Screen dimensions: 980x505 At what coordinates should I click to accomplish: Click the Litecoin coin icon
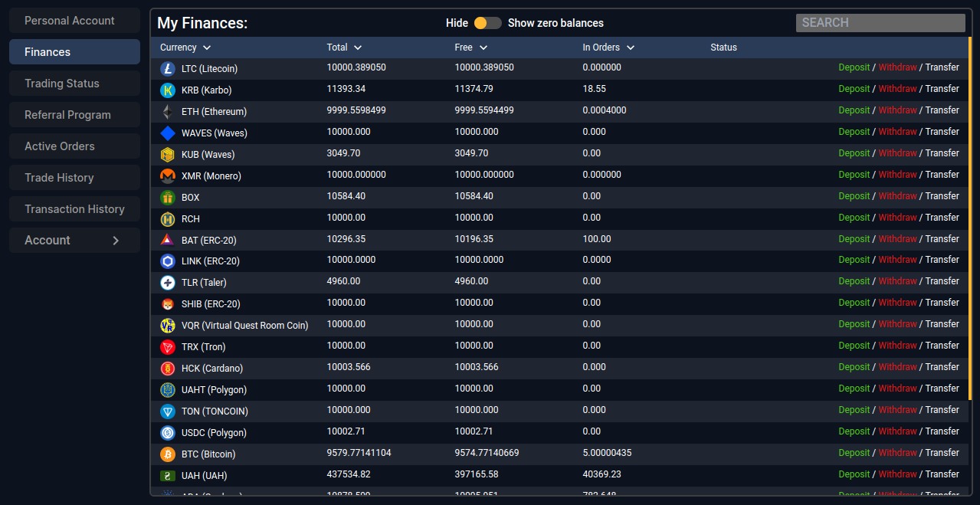pos(168,69)
